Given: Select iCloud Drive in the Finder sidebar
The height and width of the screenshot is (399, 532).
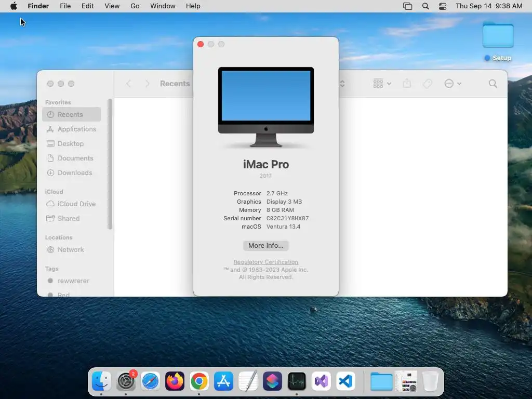Looking at the screenshot, I should point(71,204).
